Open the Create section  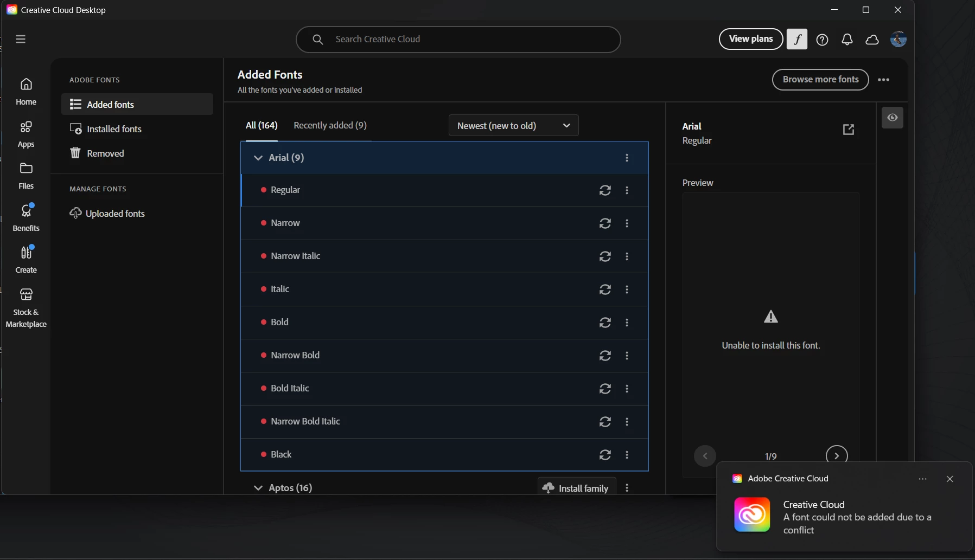coord(26,260)
